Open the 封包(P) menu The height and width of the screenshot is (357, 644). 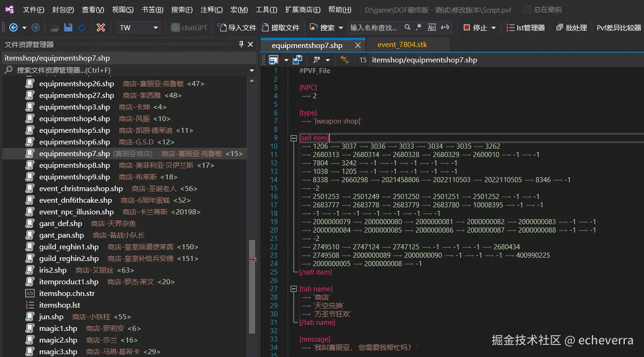(x=63, y=10)
